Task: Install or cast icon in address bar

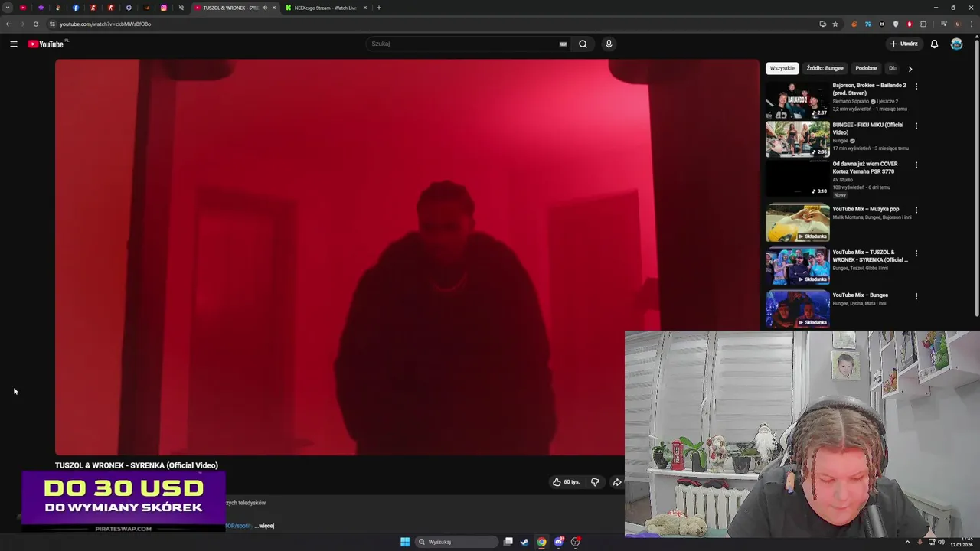Action: (822, 24)
